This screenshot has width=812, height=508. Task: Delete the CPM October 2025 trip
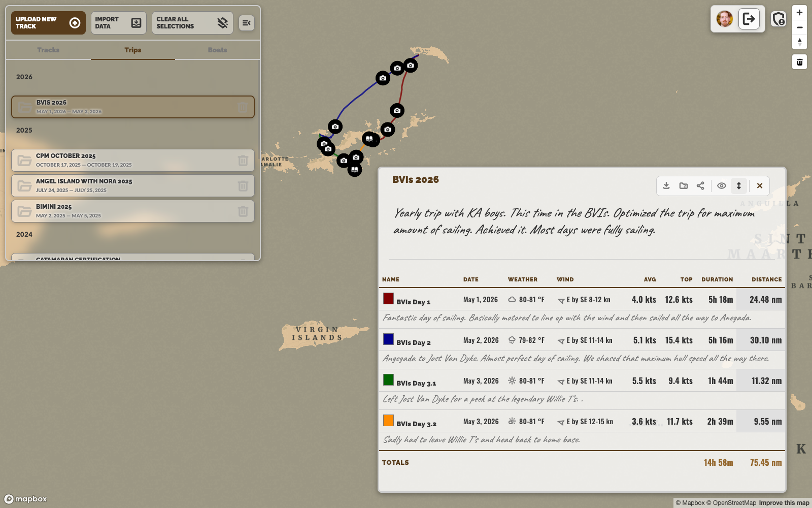click(x=243, y=161)
